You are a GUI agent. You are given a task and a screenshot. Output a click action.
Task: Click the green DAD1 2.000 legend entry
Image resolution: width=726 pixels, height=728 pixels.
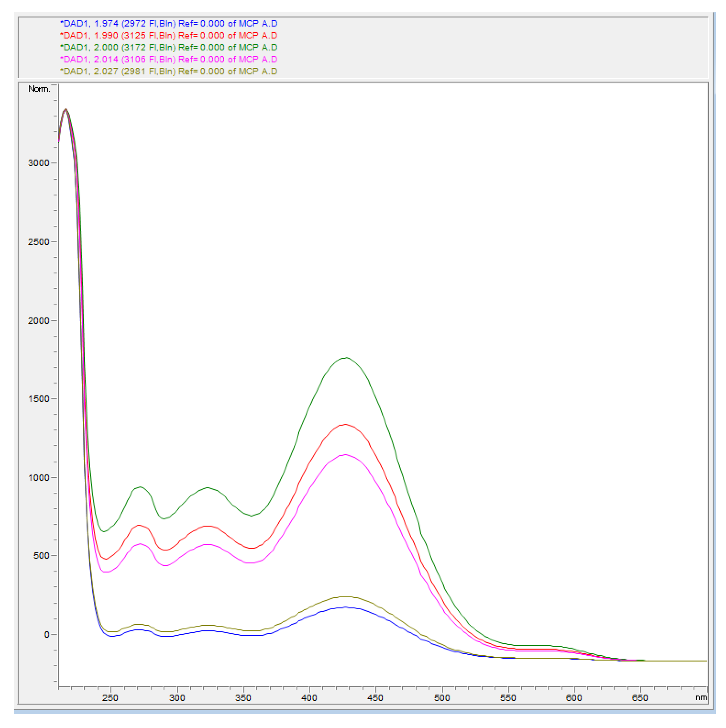click(x=168, y=47)
